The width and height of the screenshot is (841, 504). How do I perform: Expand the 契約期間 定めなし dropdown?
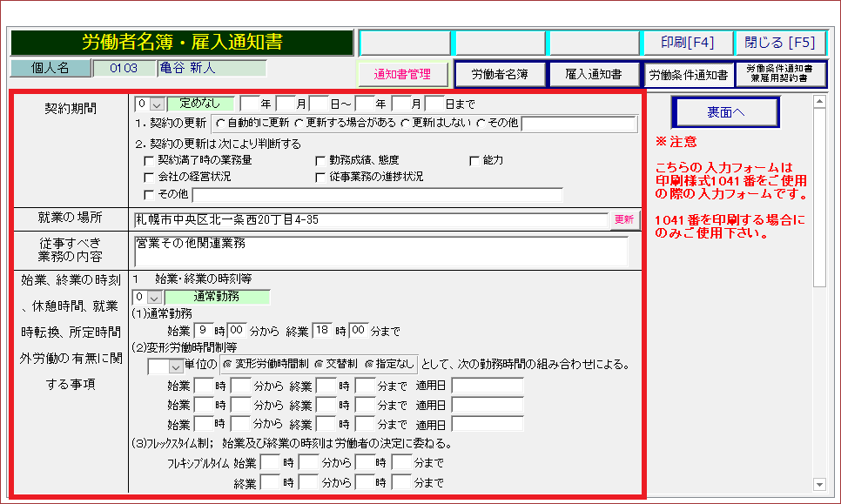point(155,104)
